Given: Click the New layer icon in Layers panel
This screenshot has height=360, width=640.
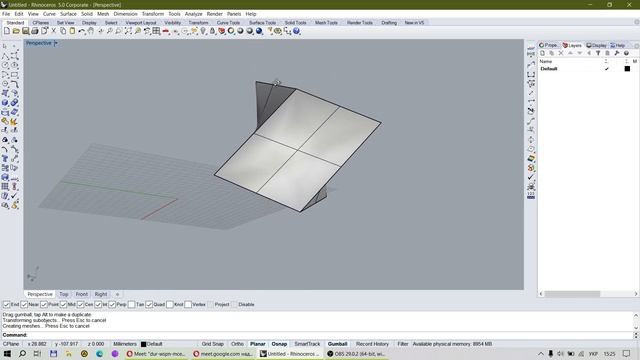Looking at the screenshot, I should (542, 53).
